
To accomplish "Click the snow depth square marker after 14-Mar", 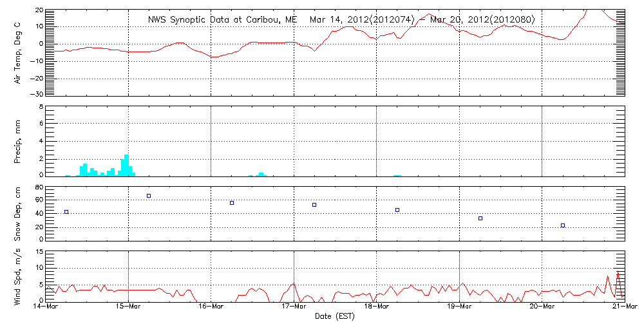I will 66,212.
